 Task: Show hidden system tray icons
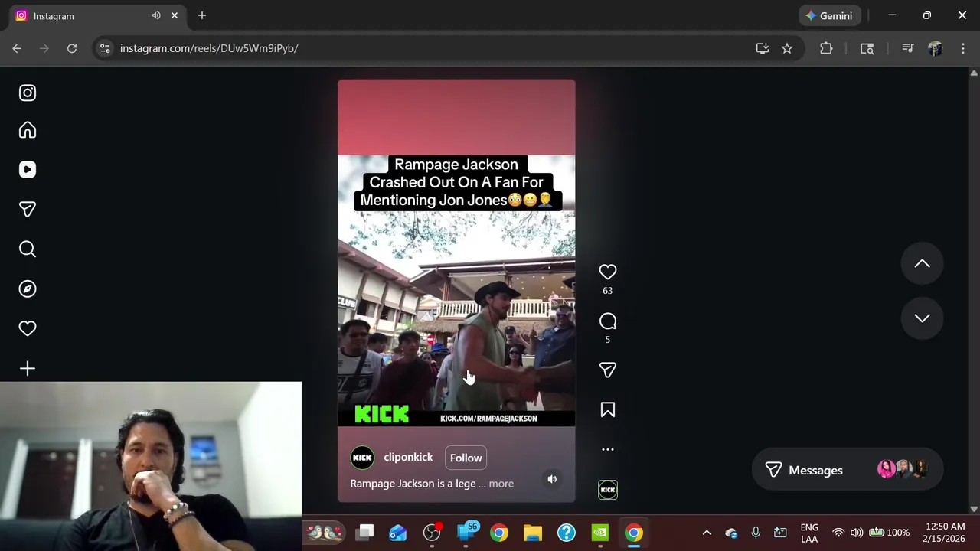707,533
